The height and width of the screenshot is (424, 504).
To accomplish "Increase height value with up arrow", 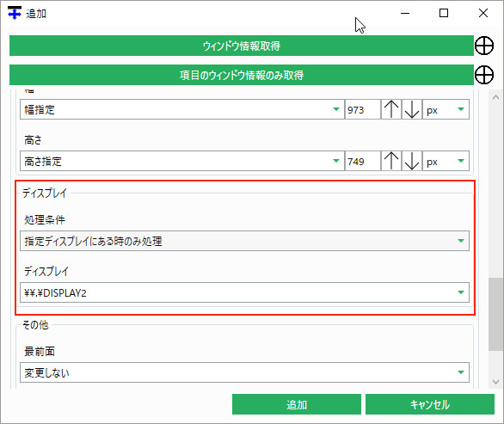I will (391, 161).
